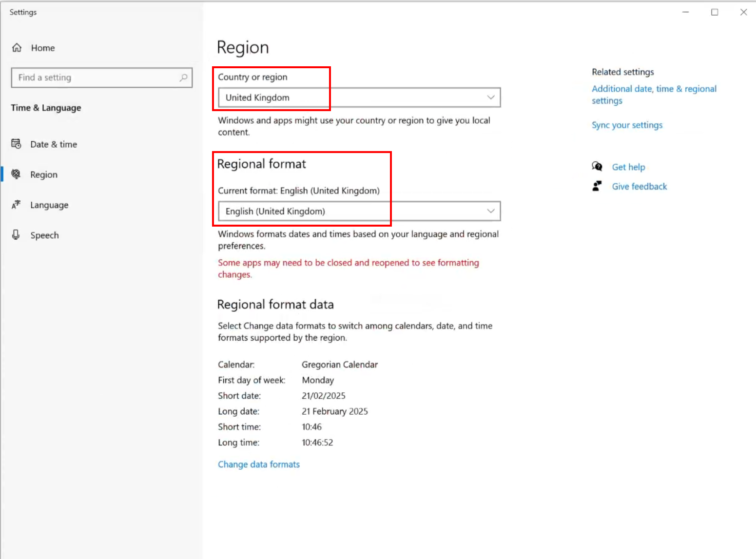Click the chevron on the United Kingdom dropdown

pos(490,97)
